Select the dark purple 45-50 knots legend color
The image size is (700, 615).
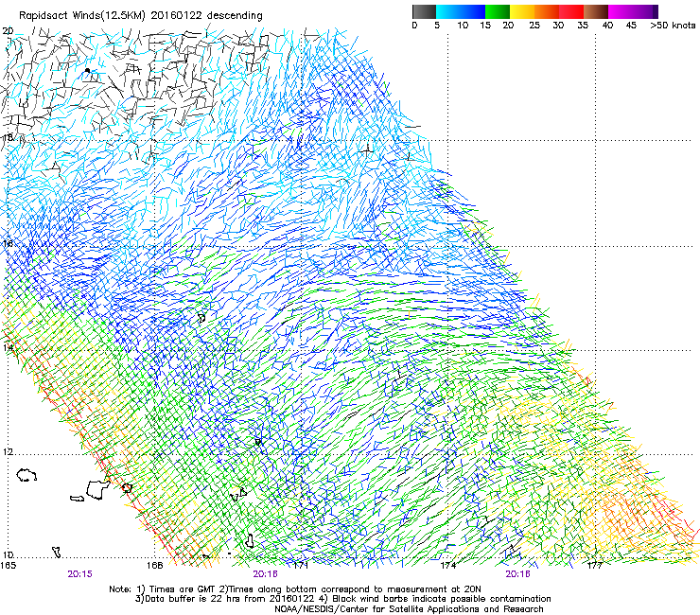click(645, 11)
